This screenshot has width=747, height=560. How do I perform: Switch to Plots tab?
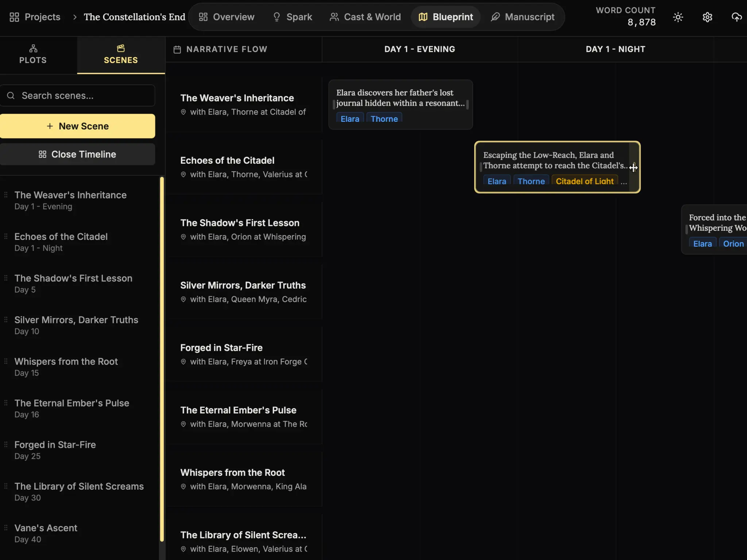click(33, 55)
